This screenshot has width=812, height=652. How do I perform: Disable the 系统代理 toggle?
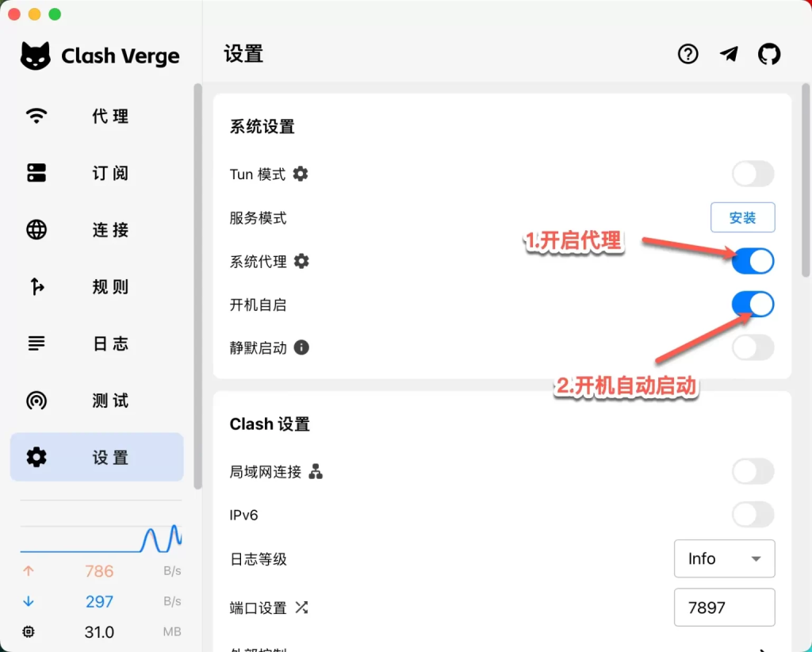tap(752, 260)
